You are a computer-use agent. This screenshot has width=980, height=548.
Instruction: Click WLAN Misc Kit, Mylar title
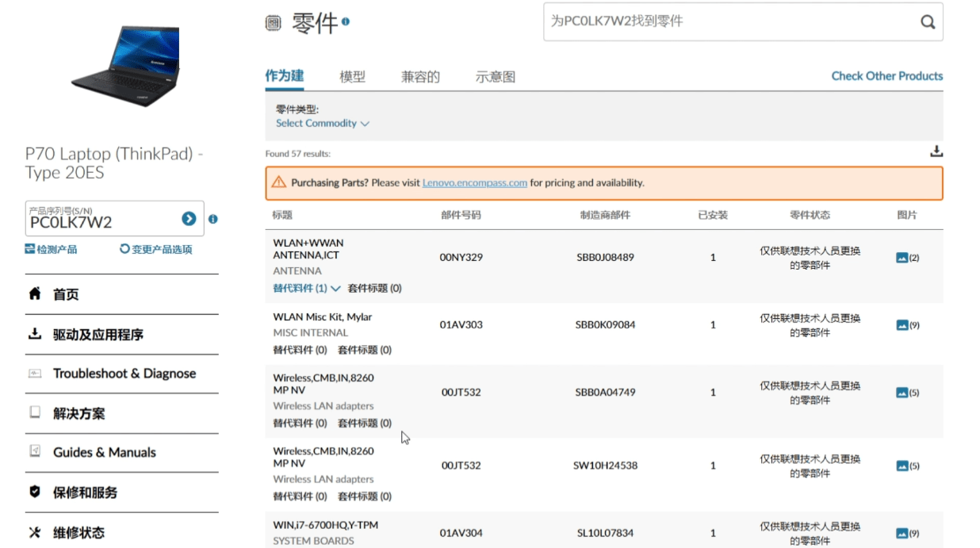click(x=323, y=317)
